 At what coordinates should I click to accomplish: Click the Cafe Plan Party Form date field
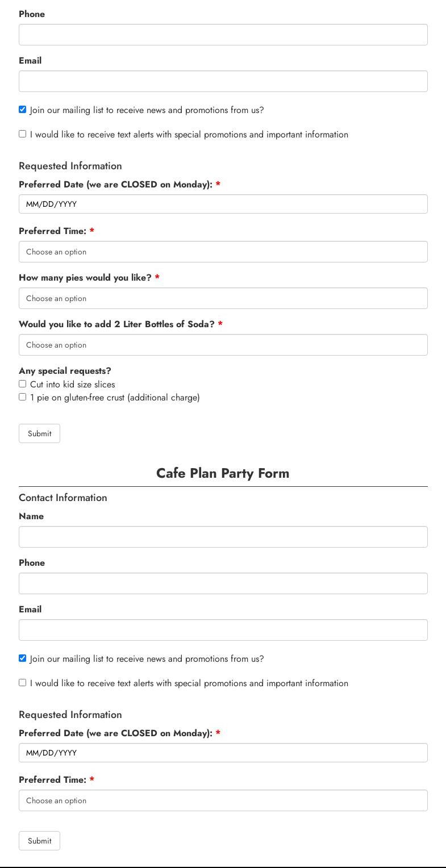point(223,753)
